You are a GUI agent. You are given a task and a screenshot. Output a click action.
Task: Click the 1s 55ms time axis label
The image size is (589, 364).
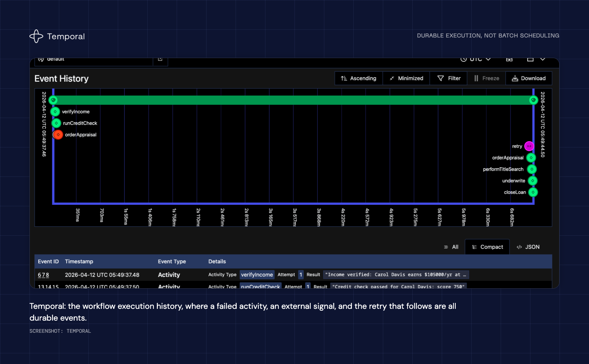pyautogui.click(x=126, y=217)
